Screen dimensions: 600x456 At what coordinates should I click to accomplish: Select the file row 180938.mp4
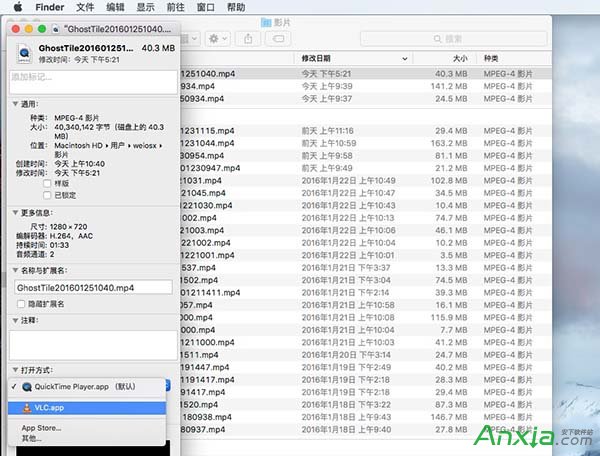pos(366,417)
